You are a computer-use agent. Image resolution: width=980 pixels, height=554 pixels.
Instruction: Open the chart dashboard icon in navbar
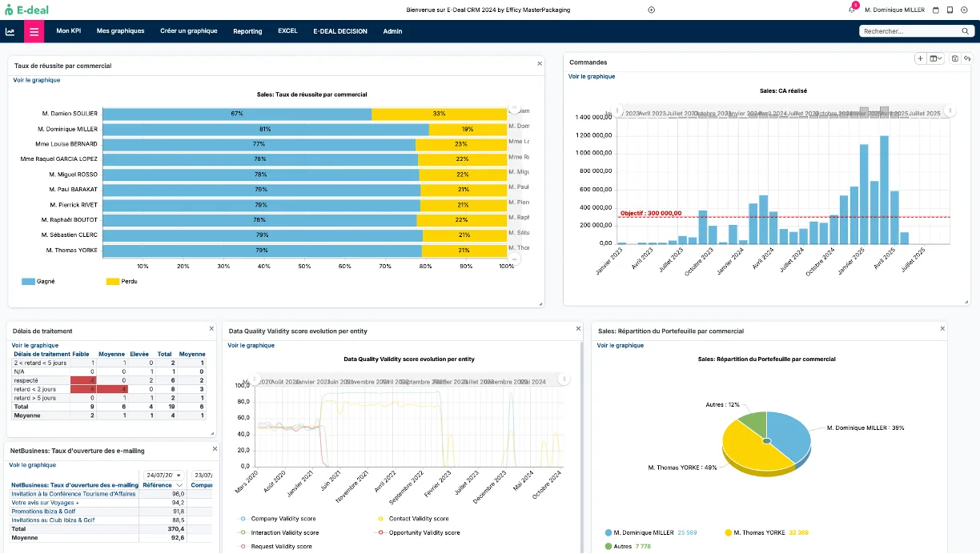coord(10,31)
